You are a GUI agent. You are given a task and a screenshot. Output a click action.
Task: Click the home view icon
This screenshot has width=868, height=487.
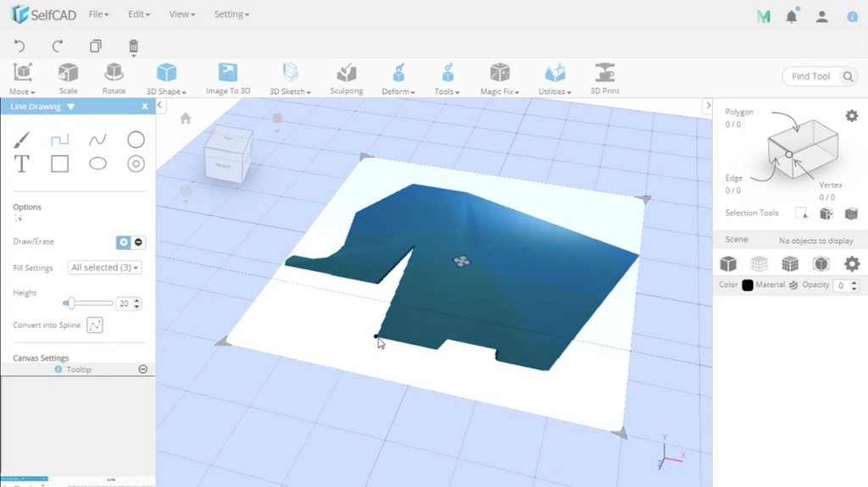coord(186,119)
